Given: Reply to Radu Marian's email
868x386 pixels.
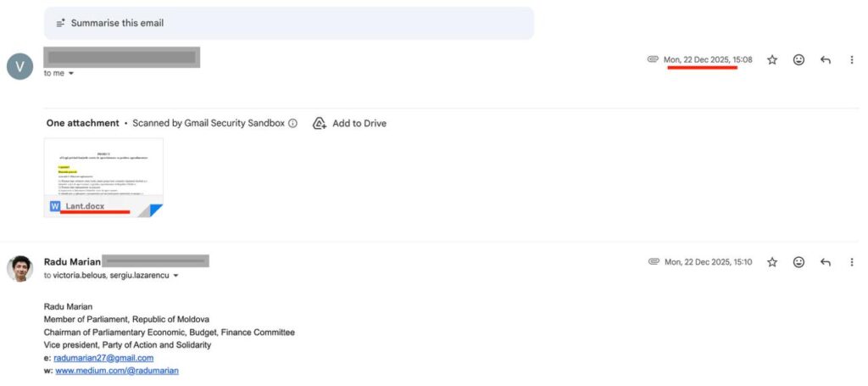Looking at the screenshot, I should point(825,262).
